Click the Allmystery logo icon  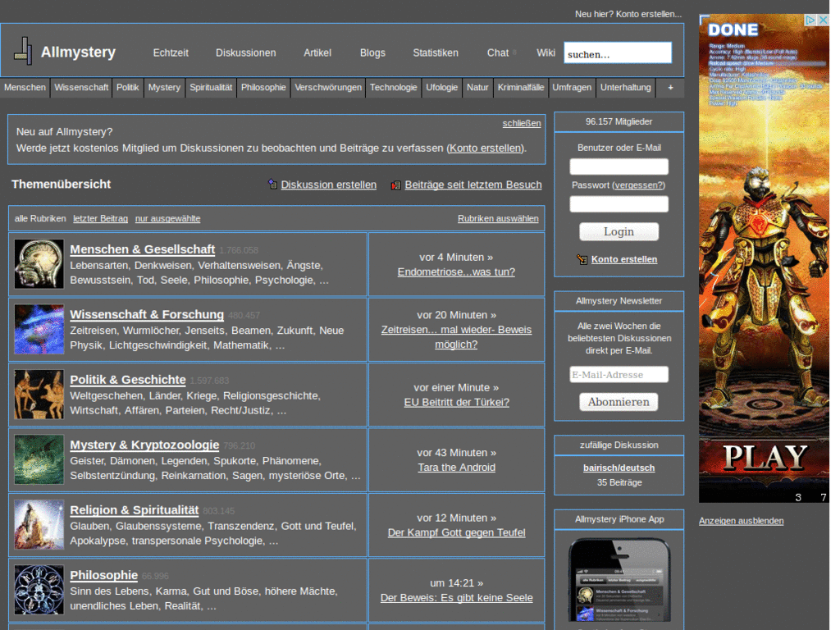coord(23,51)
